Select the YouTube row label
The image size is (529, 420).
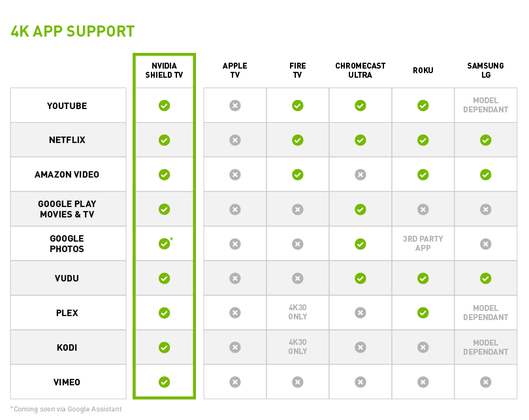(67, 106)
